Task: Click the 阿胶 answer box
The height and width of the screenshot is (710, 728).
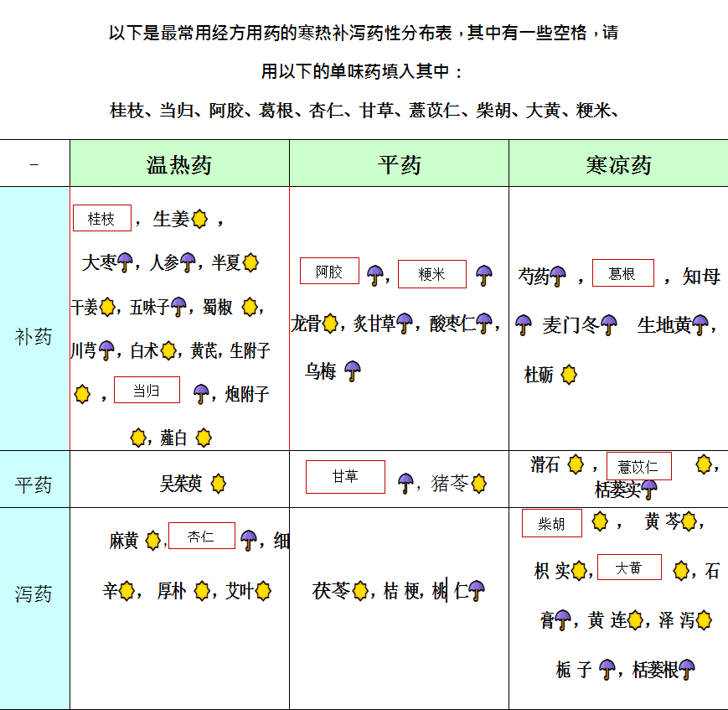Action: point(329,271)
